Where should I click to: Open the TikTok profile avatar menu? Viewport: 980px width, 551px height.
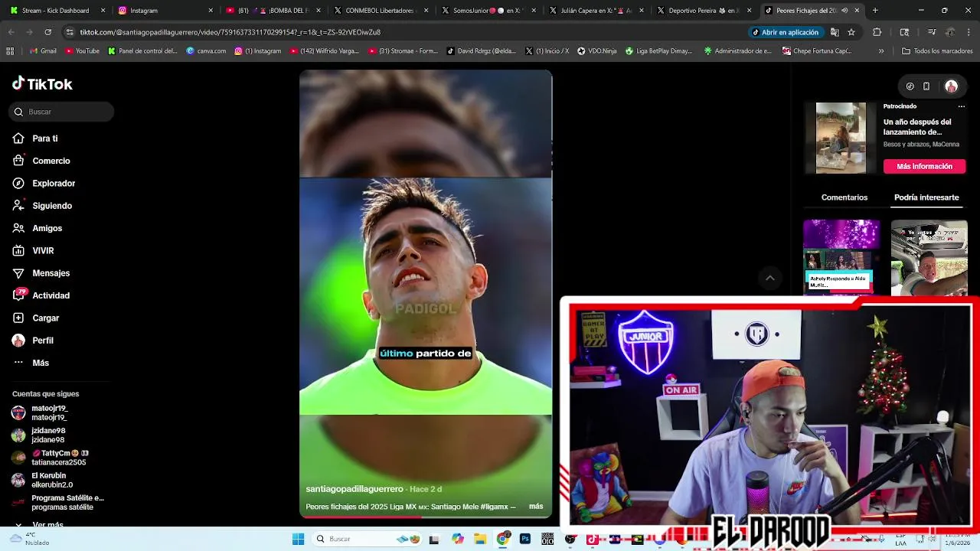click(951, 86)
